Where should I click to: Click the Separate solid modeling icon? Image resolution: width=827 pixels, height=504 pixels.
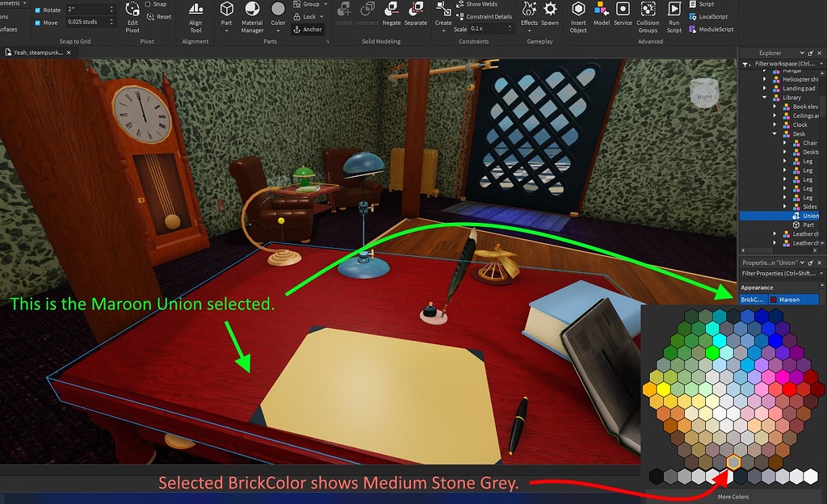click(416, 15)
